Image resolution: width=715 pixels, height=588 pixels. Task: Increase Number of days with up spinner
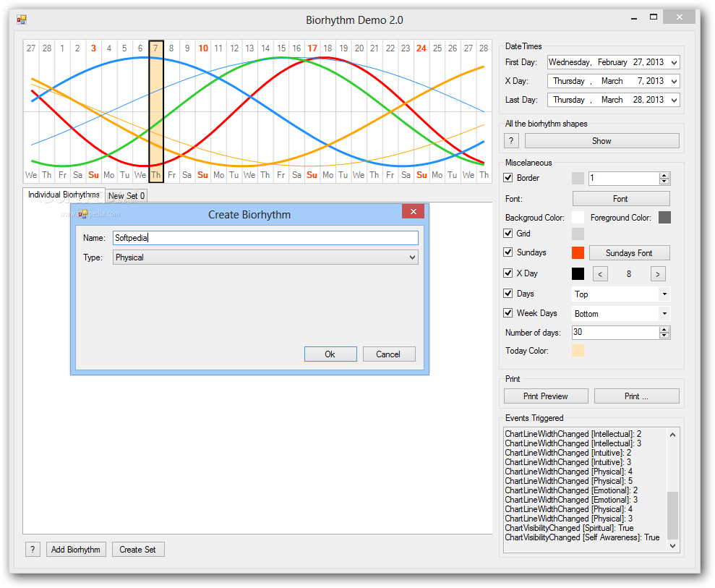tap(664, 329)
